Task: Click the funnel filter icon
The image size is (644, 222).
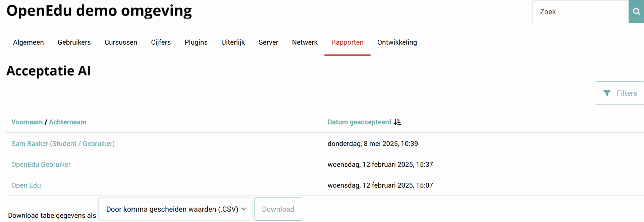Action: [607, 93]
